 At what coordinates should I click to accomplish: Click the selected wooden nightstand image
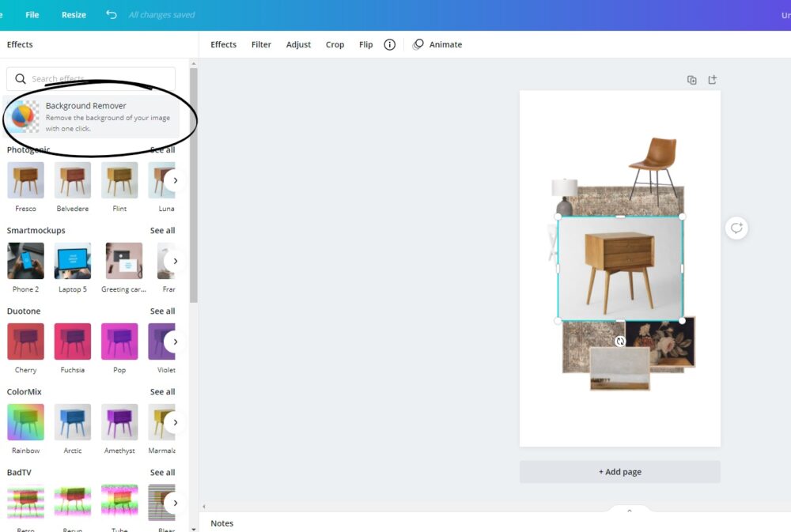point(620,268)
